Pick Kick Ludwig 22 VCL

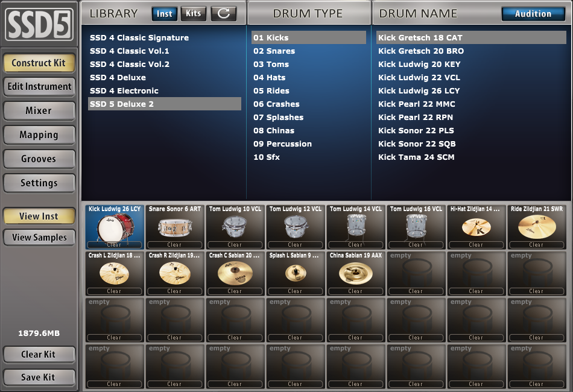(471, 77)
